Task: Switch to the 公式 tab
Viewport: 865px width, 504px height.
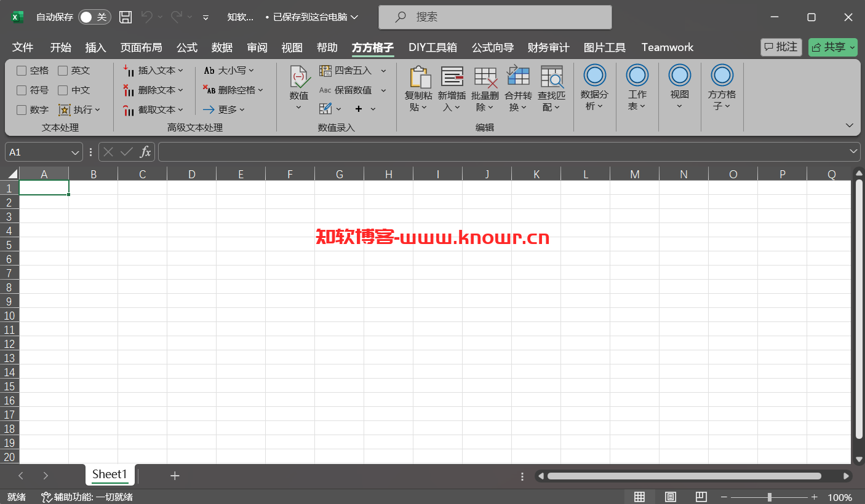Action: pos(187,47)
